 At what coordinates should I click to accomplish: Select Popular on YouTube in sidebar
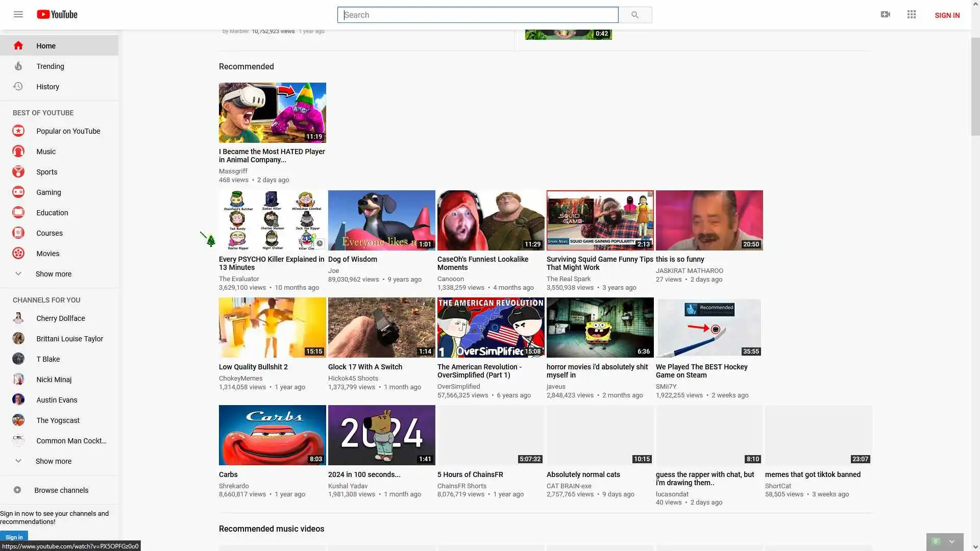pyautogui.click(x=68, y=131)
